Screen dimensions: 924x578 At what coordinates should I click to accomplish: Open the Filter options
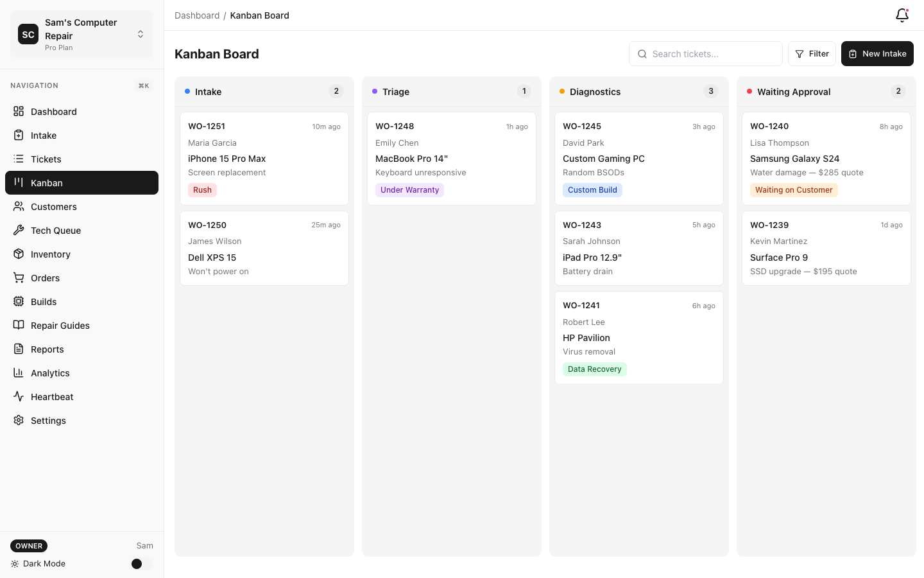tap(812, 53)
